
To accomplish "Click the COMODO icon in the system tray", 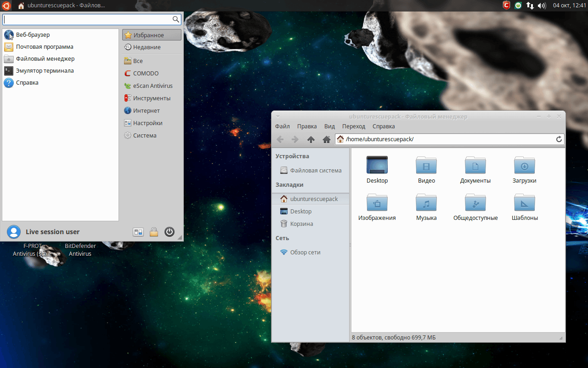I will [507, 6].
